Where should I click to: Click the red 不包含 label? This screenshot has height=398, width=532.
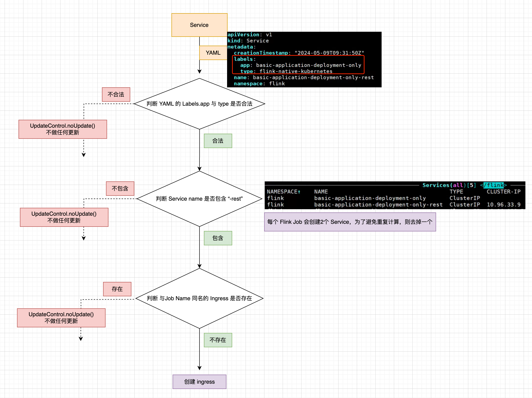point(120,188)
